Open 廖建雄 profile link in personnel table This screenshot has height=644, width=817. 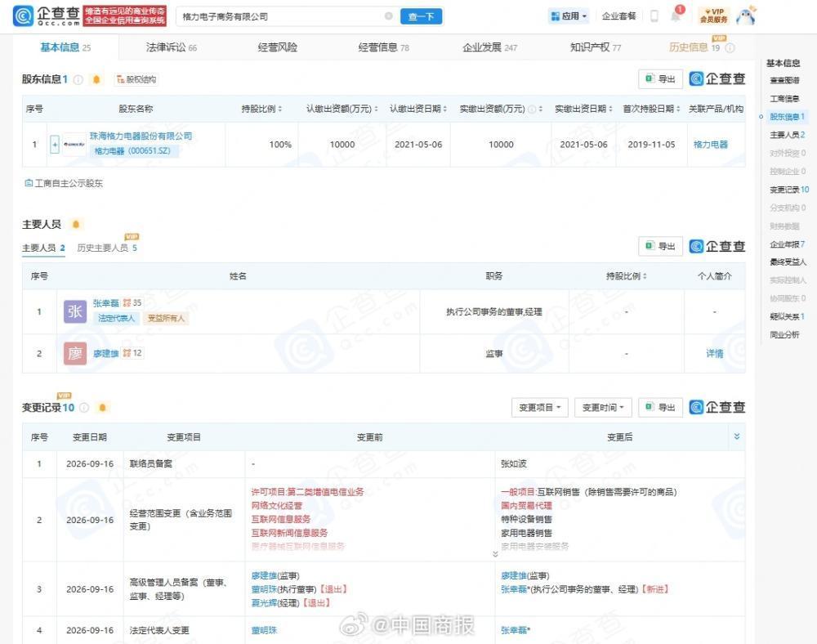105,353
